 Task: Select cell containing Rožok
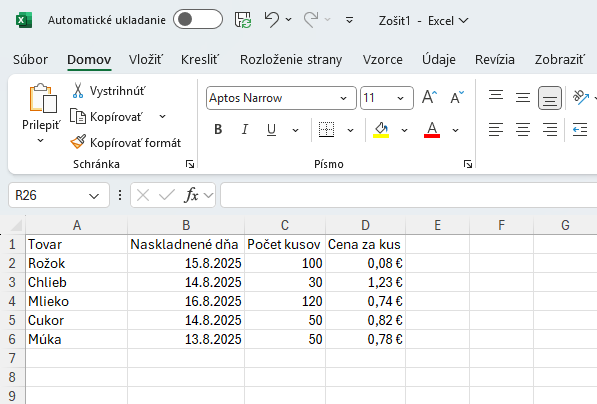(x=76, y=263)
